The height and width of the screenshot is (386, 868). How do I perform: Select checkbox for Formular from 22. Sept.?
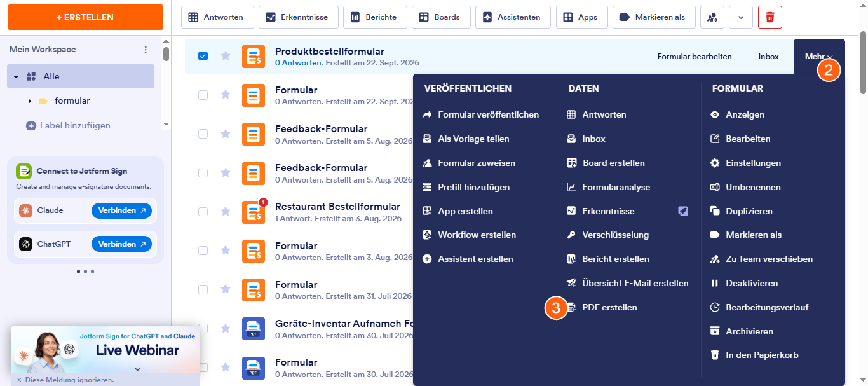(x=203, y=95)
